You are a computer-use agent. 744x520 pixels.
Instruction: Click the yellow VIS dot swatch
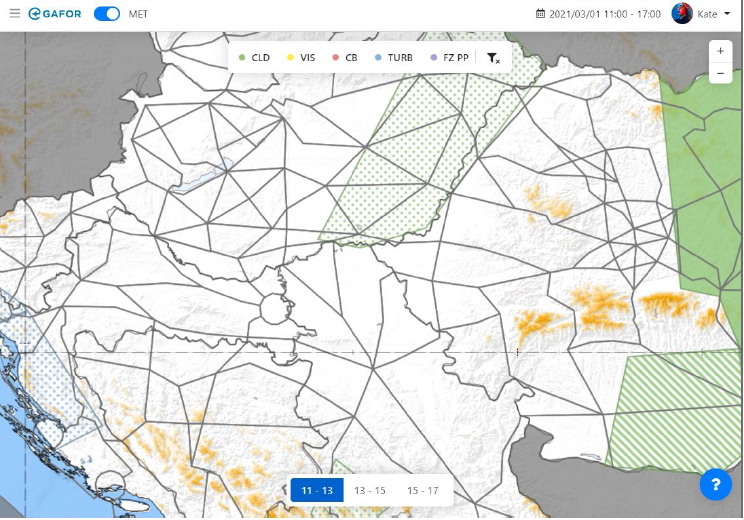pos(290,57)
